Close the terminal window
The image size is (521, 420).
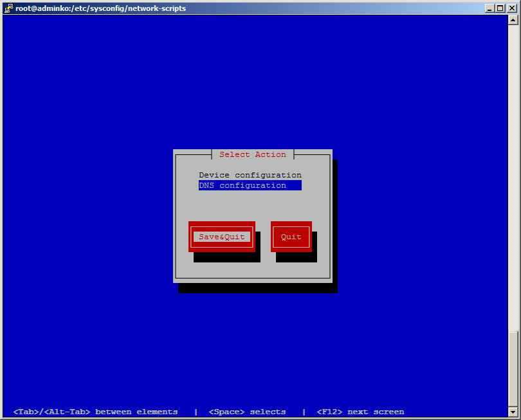[x=512, y=8]
